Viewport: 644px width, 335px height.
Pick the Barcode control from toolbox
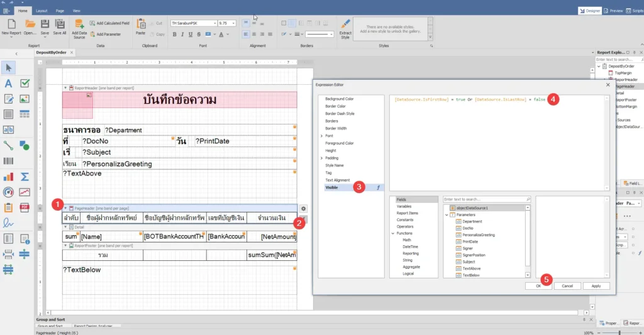click(9, 161)
